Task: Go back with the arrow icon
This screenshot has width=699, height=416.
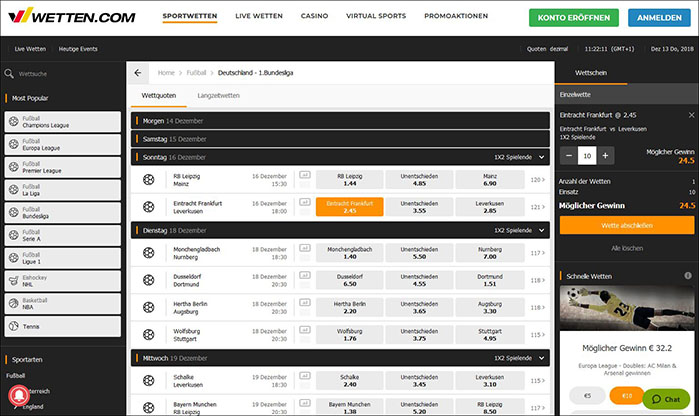Action: [138, 73]
